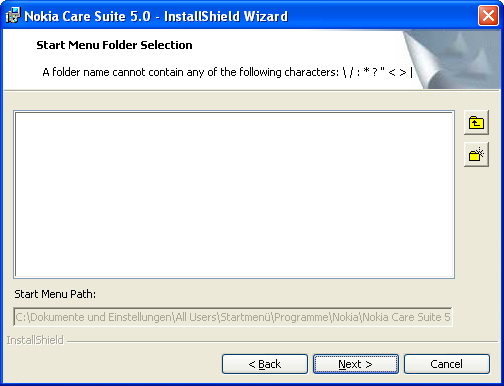The width and height of the screenshot is (504, 386).
Task: Click the page-curl banner graphic
Action: click(x=452, y=60)
